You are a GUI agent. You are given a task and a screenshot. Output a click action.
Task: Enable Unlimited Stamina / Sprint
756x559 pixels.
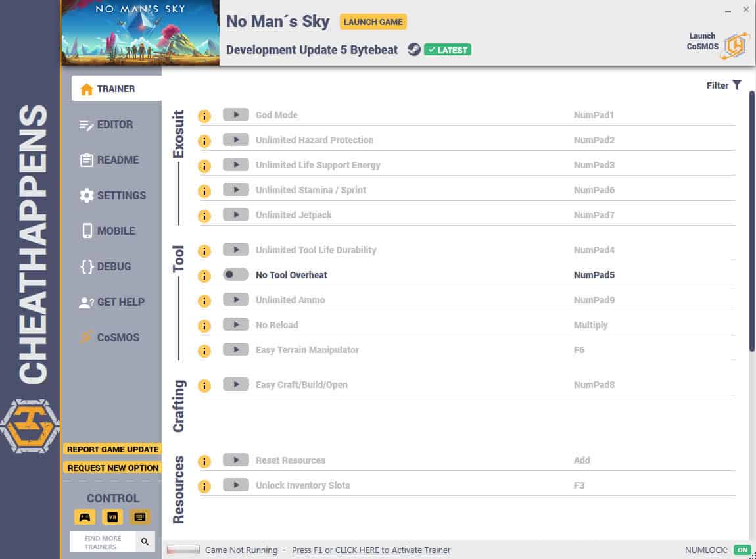coord(236,190)
